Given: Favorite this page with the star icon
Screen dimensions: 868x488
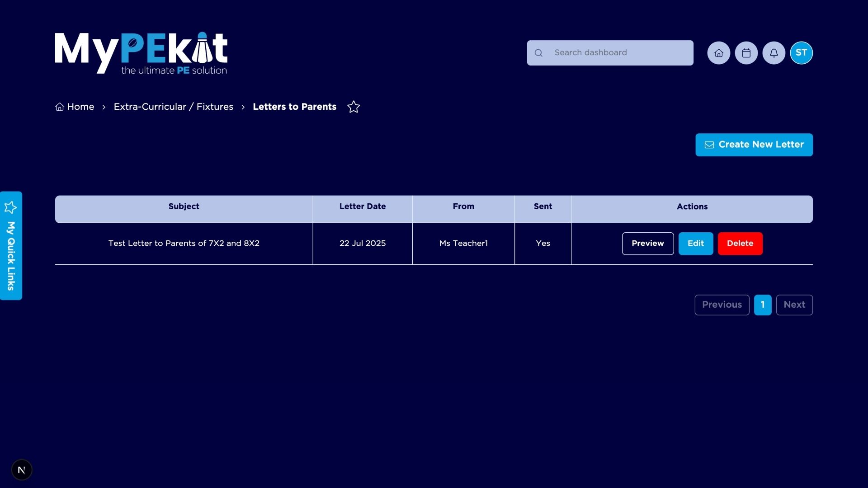Looking at the screenshot, I should pyautogui.click(x=354, y=107).
